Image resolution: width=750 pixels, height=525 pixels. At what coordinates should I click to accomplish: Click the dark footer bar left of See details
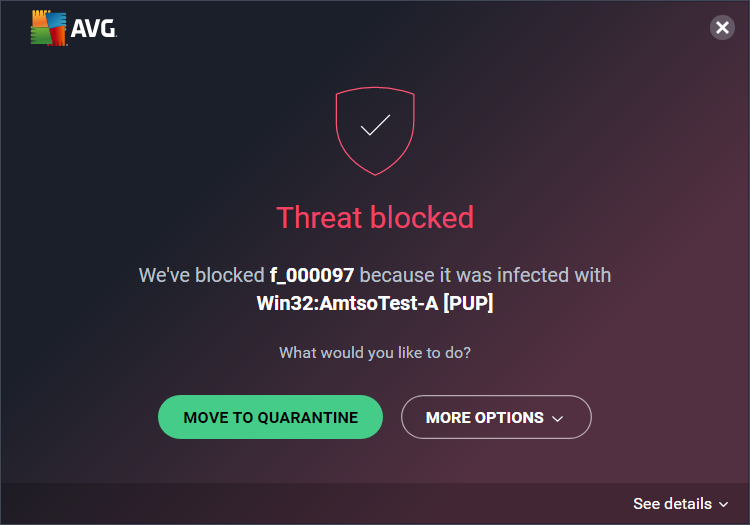point(300,504)
